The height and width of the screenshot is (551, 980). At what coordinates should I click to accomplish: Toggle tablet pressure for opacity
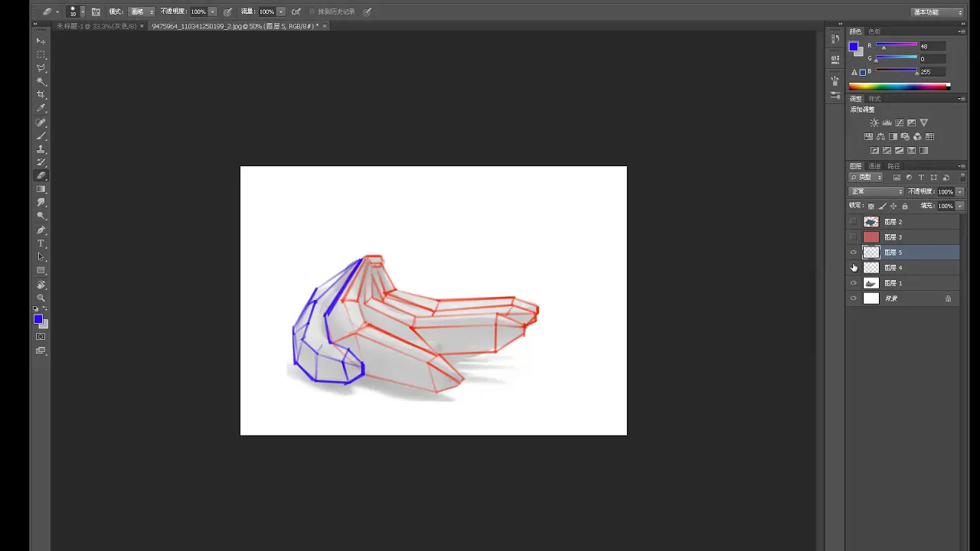point(227,12)
